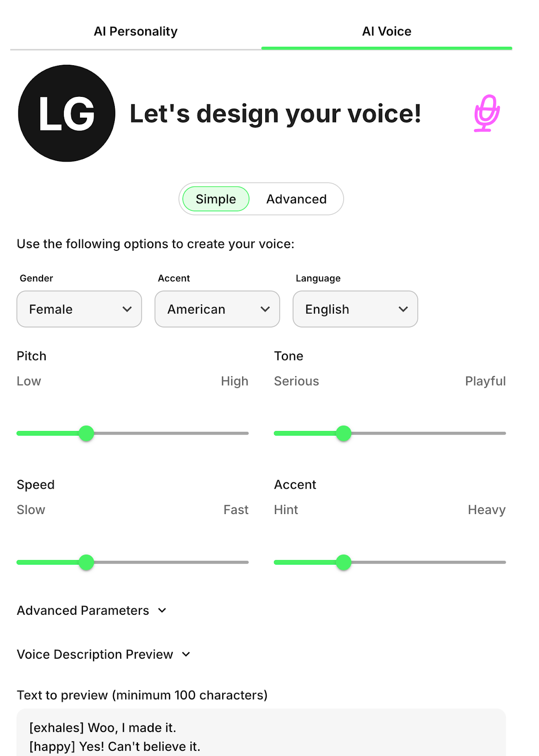The image size is (539, 756).
Task: Open the Language dropdown showing English
Action: click(x=355, y=309)
